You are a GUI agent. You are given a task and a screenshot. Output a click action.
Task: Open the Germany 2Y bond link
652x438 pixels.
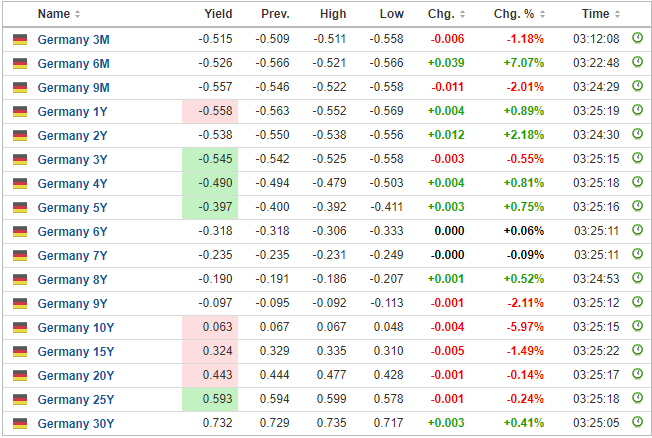(72, 135)
